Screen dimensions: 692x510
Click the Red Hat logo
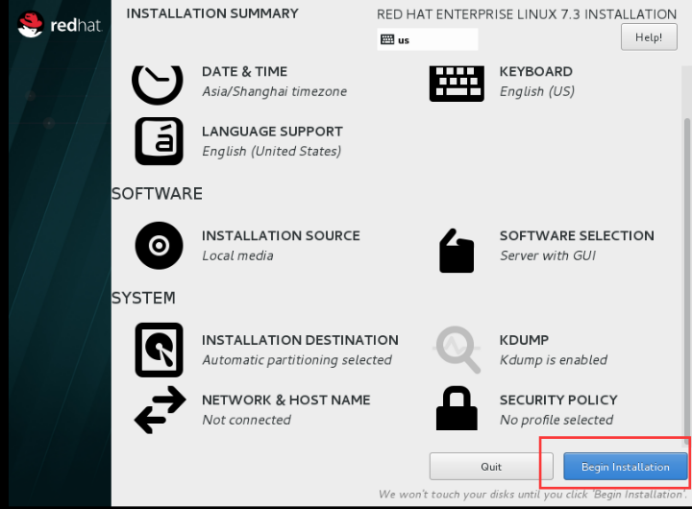tap(60, 25)
